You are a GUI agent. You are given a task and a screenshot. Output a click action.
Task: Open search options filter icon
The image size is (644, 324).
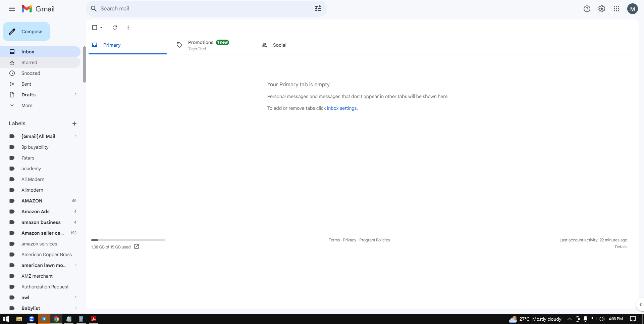[318, 9]
